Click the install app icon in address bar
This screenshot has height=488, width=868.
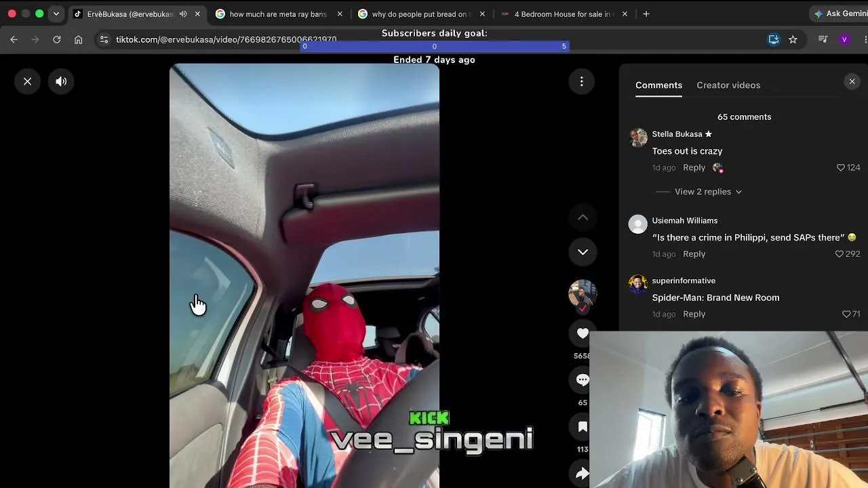(774, 40)
